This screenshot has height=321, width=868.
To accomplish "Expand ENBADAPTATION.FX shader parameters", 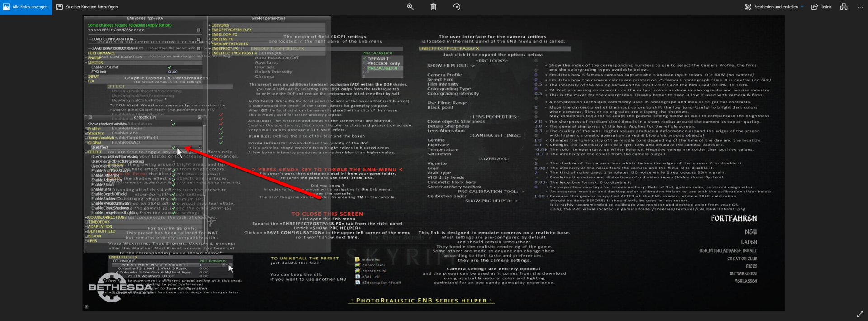I will [x=210, y=44].
